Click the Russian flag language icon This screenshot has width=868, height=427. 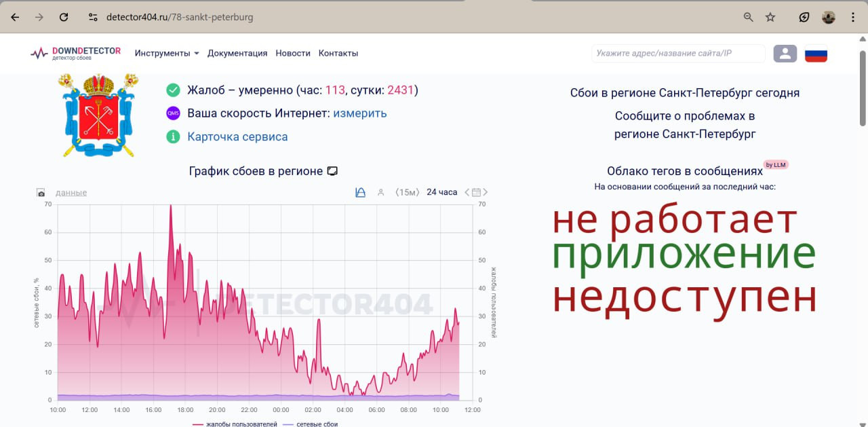click(816, 54)
